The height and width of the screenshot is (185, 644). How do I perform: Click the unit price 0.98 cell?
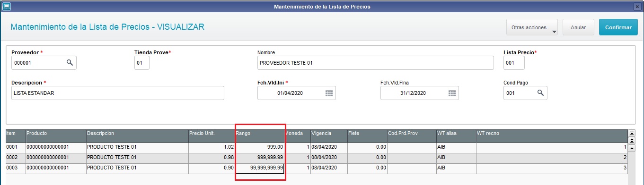[212, 158]
